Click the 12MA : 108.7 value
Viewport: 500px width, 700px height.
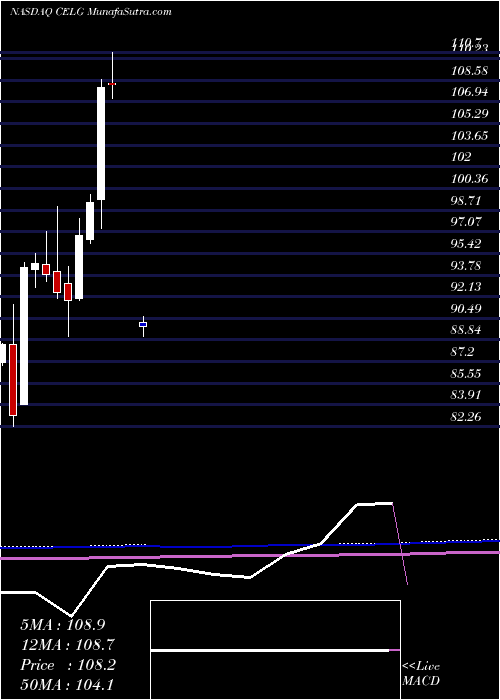[68, 645]
